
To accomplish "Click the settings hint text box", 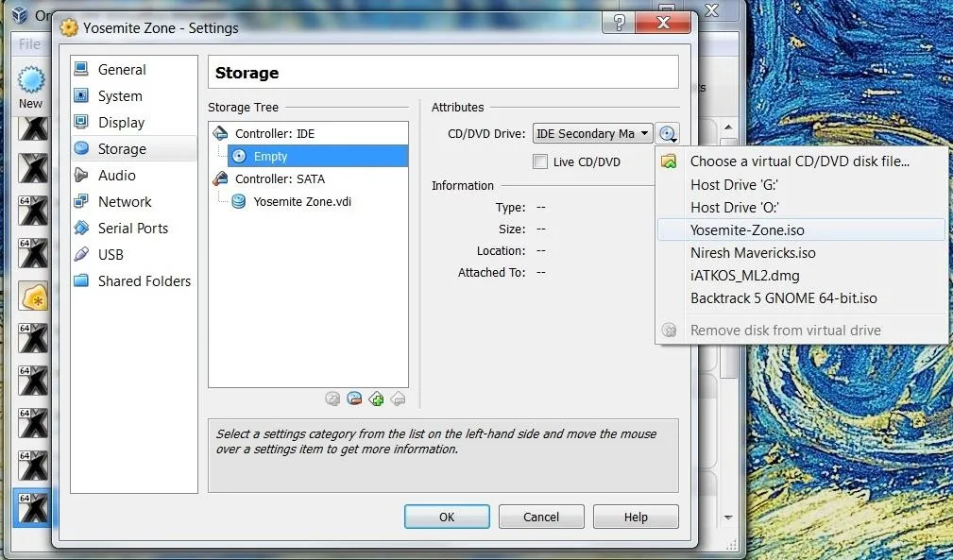I will point(443,455).
